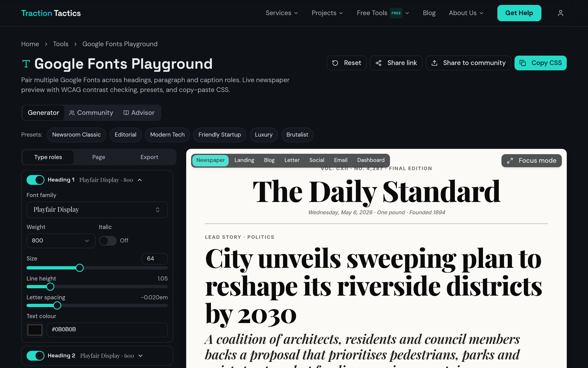Click the Share link button

(x=396, y=63)
